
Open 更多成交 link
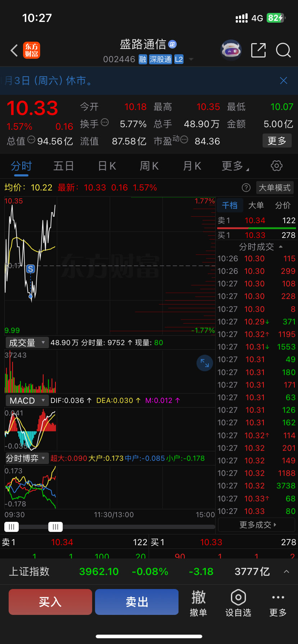[257, 525]
